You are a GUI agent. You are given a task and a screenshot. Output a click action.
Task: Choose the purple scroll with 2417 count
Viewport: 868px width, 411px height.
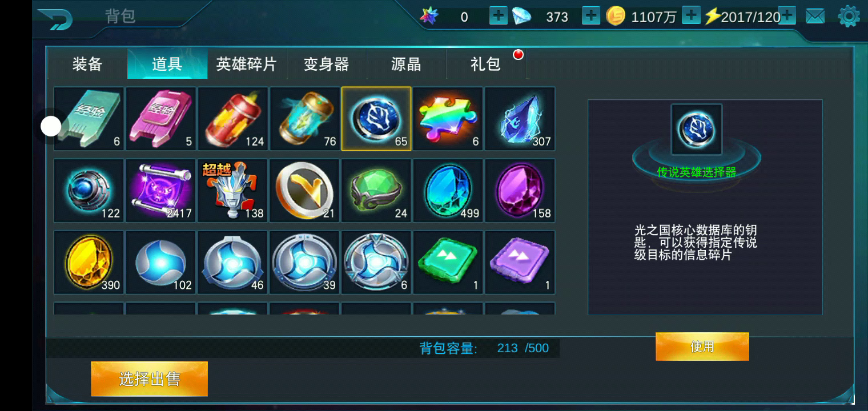pyautogui.click(x=161, y=191)
